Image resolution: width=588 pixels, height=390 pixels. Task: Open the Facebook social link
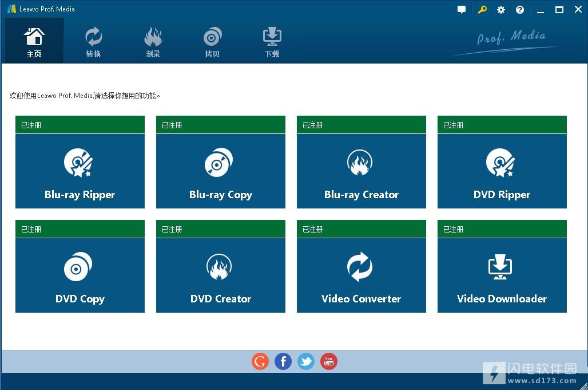coord(283,361)
